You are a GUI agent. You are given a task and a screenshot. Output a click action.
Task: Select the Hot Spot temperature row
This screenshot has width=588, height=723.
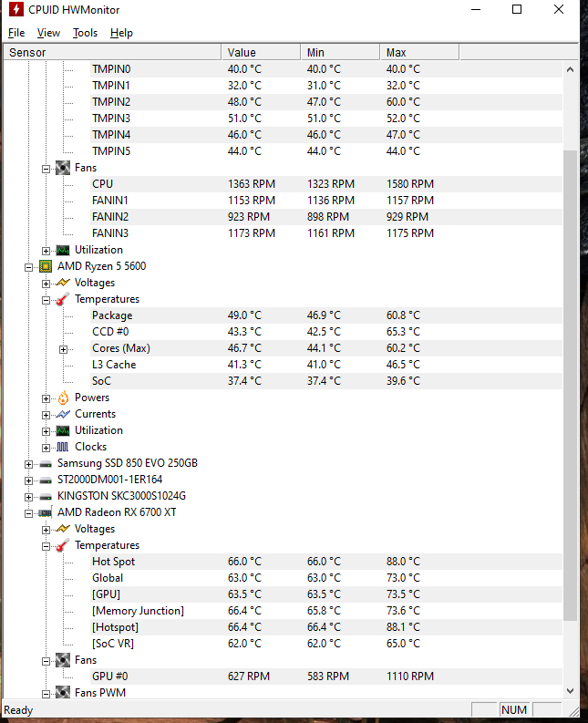tap(326, 562)
